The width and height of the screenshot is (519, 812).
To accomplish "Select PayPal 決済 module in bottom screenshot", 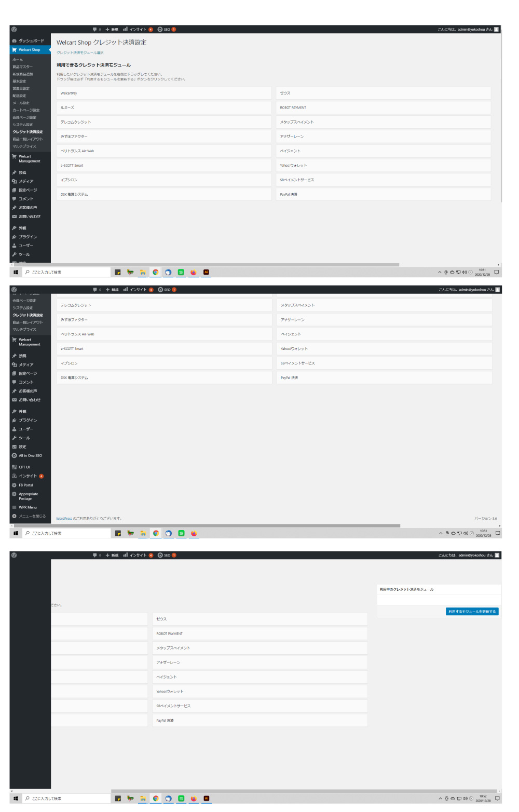I will pyautogui.click(x=260, y=721).
